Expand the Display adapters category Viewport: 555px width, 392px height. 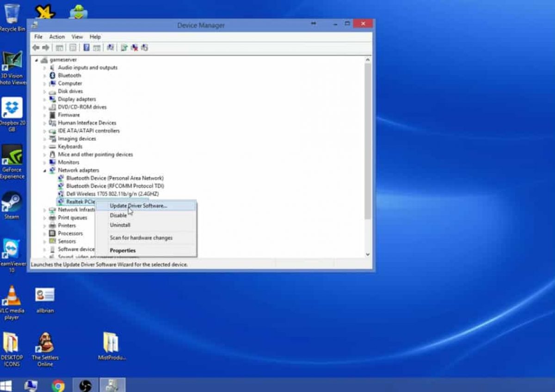pyautogui.click(x=45, y=99)
